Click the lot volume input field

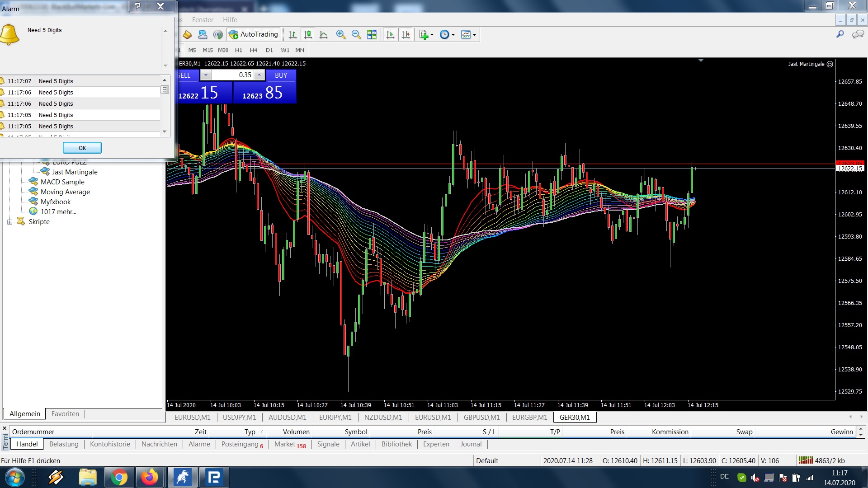coord(232,75)
